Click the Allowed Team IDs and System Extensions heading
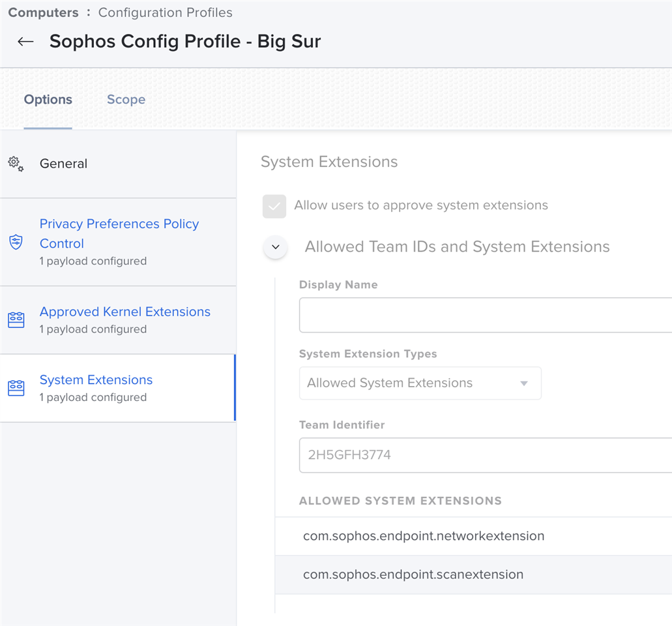 458,247
